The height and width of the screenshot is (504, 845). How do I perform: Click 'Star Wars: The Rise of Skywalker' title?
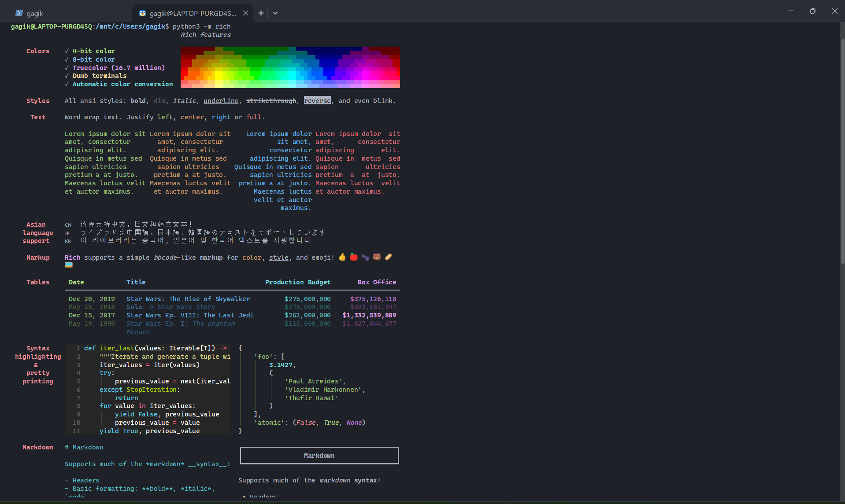[188, 299]
